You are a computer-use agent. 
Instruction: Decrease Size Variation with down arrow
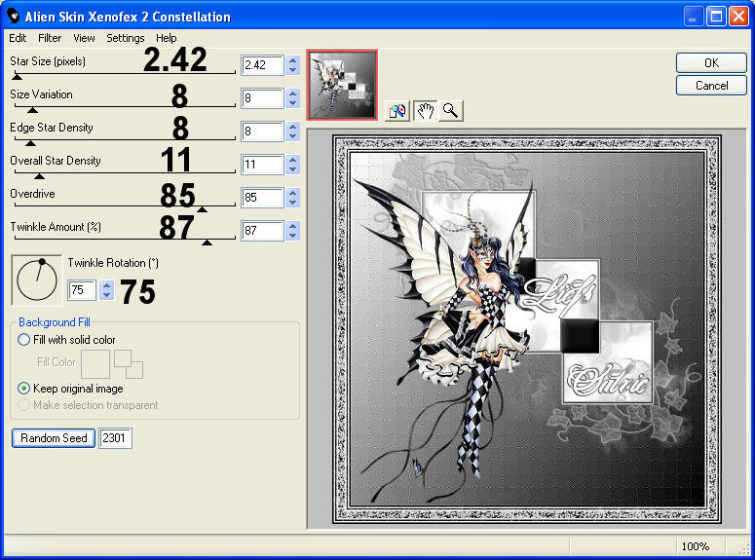click(x=293, y=103)
